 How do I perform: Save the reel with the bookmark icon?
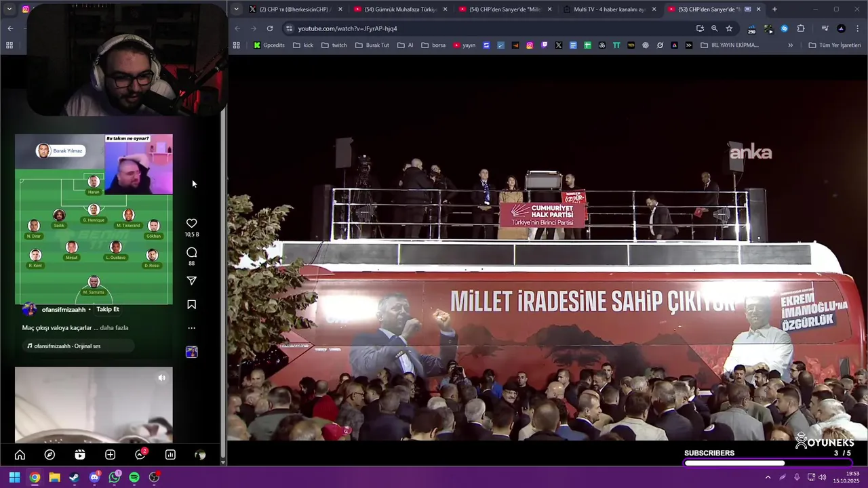(x=191, y=305)
